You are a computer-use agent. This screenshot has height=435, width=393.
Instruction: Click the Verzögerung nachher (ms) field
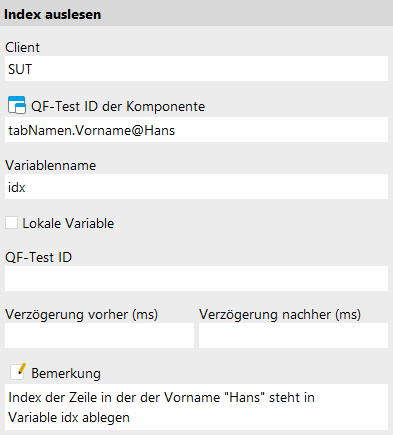(x=293, y=336)
